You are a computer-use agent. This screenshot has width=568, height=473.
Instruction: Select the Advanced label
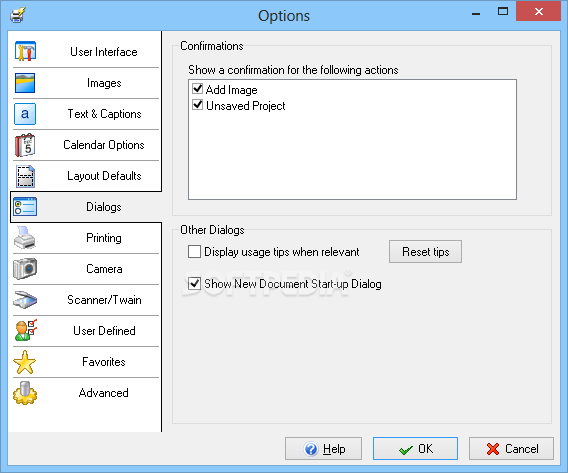[104, 393]
